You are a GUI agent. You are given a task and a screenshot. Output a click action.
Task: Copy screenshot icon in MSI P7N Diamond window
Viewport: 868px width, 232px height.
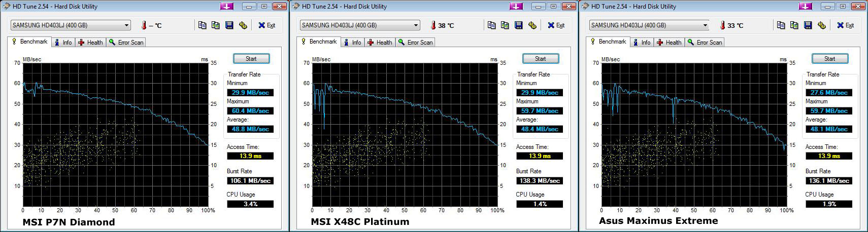point(215,25)
